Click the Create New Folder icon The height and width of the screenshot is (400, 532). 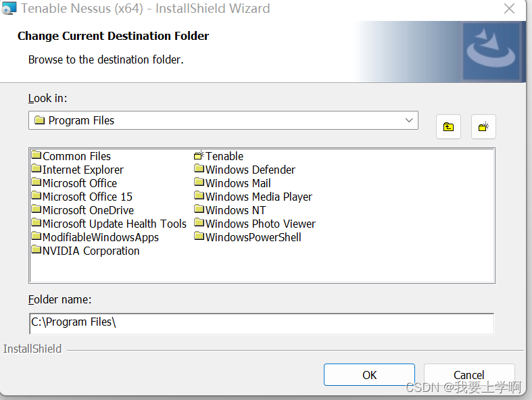click(483, 127)
